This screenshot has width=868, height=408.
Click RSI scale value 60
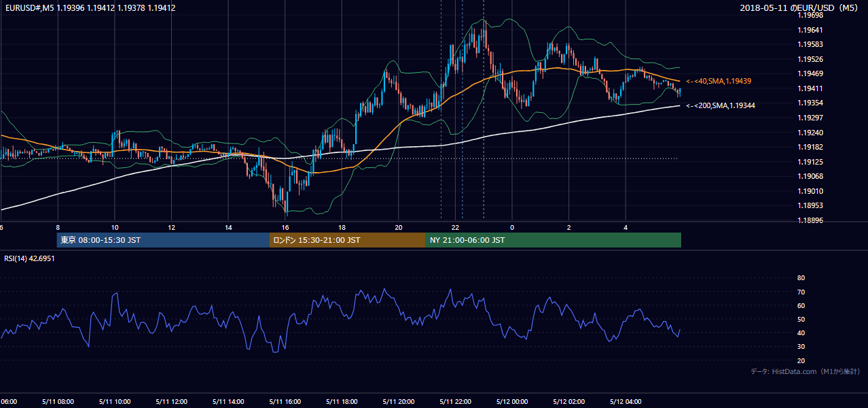pyautogui.click(x=801, y=305)
